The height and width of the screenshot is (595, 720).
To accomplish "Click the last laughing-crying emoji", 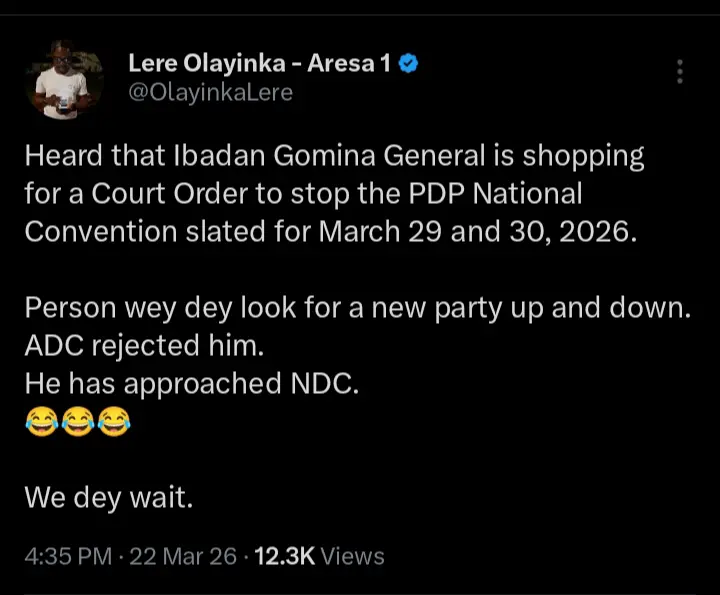I will coord(113,421).
